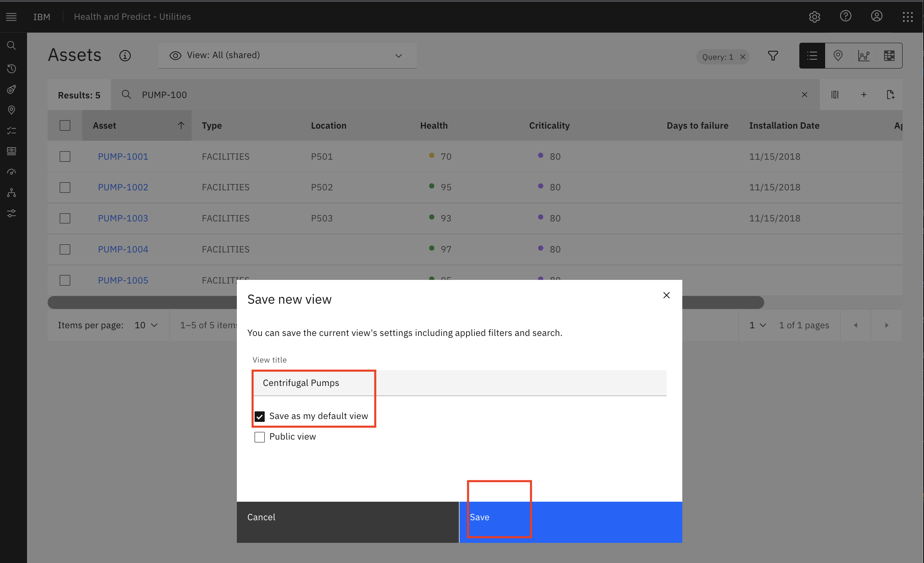Go to the previous page arrow
Viewport: 924px width, 563px height.
pyautogui.click(x=855, y=325)
